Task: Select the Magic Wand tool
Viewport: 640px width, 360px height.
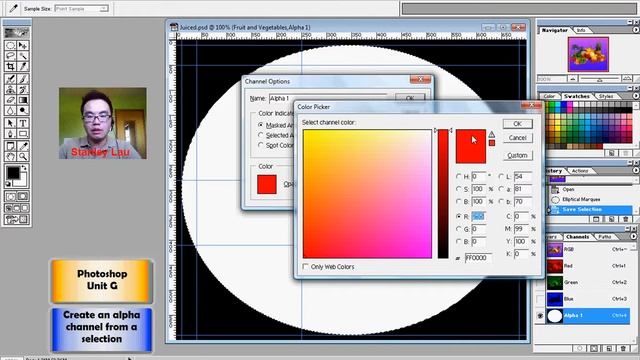Action: [x=23, y=56]
